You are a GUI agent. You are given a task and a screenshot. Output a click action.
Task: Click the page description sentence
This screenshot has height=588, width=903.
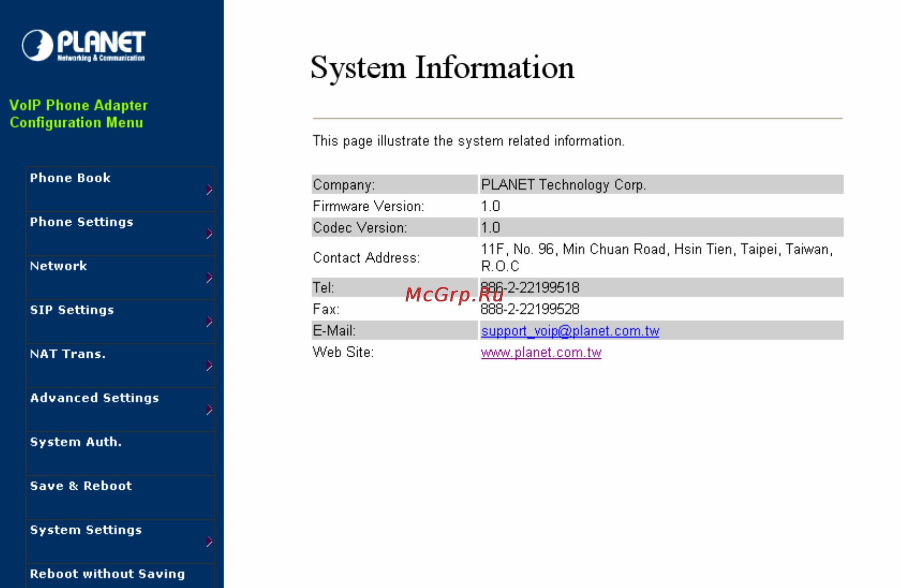pos(468,141)
